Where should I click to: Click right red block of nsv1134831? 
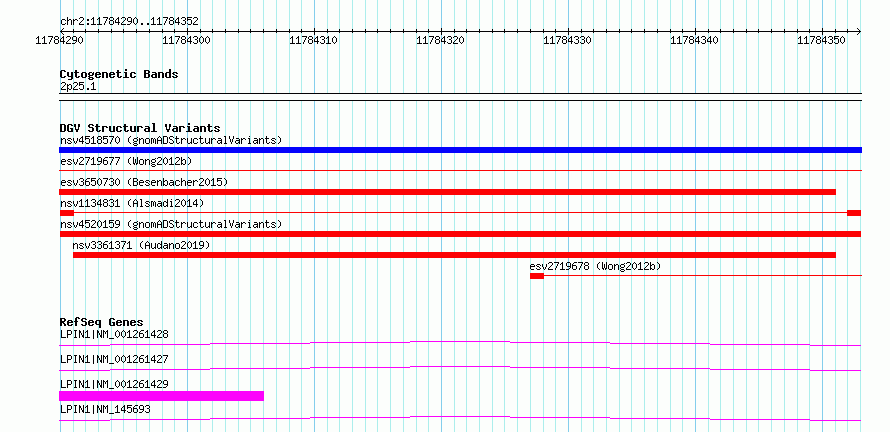(x=854, y=213)
